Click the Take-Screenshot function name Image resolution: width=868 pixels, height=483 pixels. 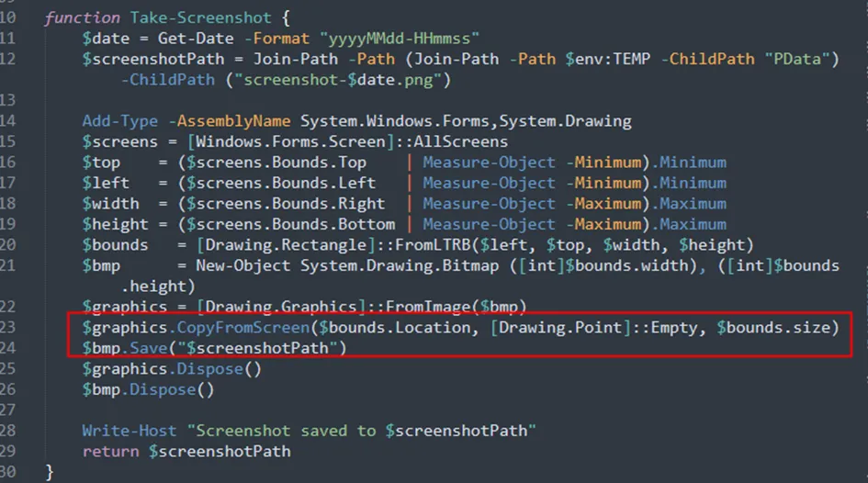[183, 18]
